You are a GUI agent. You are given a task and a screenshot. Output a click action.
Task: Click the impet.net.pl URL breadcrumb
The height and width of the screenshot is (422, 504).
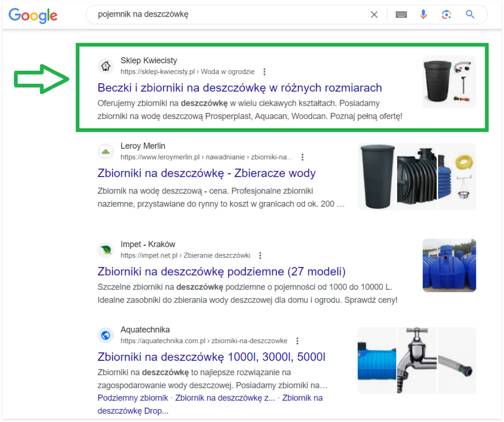[185, 255]
